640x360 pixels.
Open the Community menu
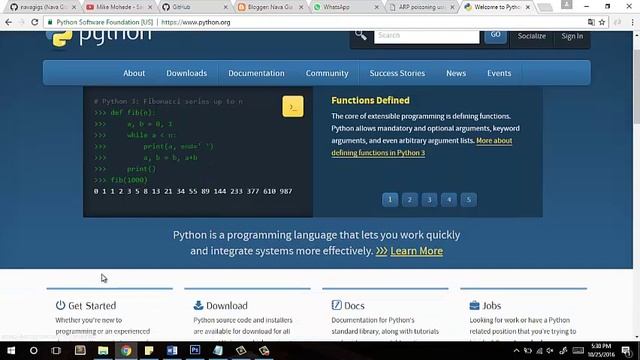(x=327, y=73)
